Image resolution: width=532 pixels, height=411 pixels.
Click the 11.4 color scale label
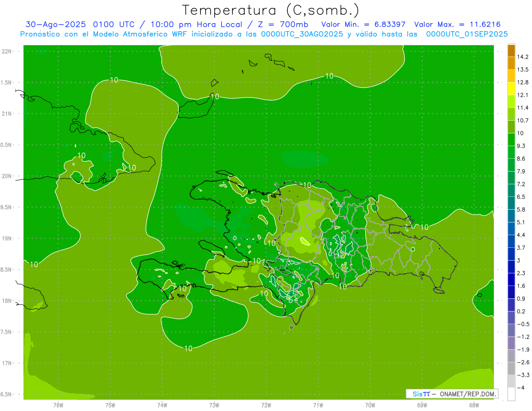522,108
